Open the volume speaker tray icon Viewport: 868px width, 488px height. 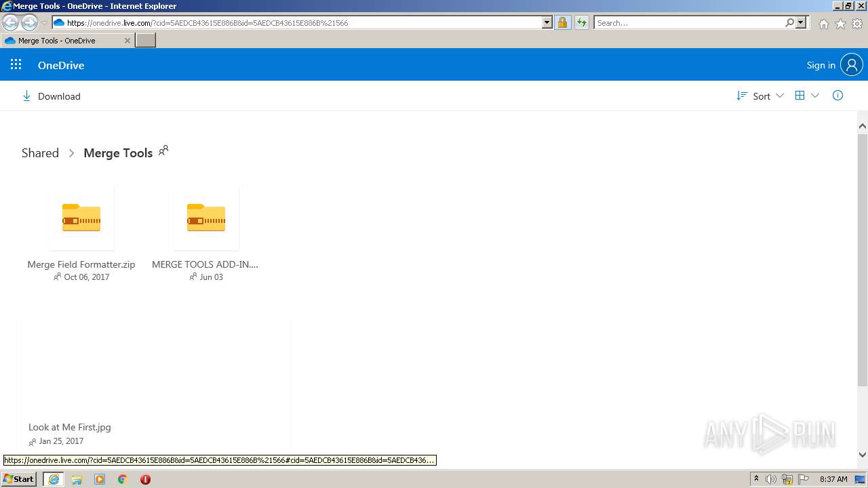pos(771,479)
